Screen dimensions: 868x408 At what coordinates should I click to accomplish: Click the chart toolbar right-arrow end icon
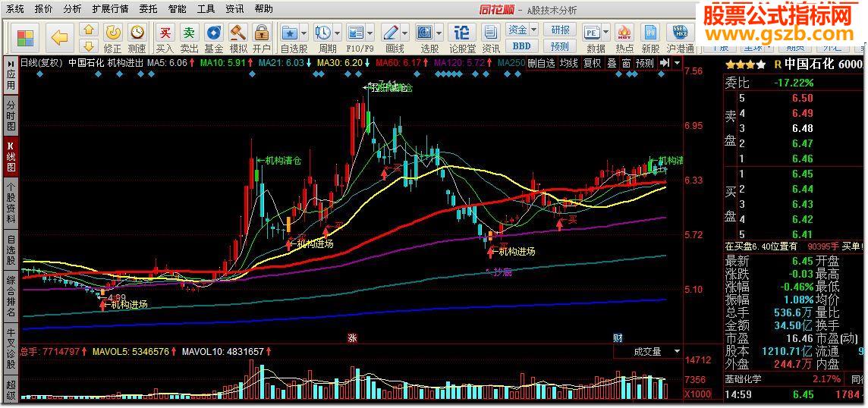tap(665, 62)
